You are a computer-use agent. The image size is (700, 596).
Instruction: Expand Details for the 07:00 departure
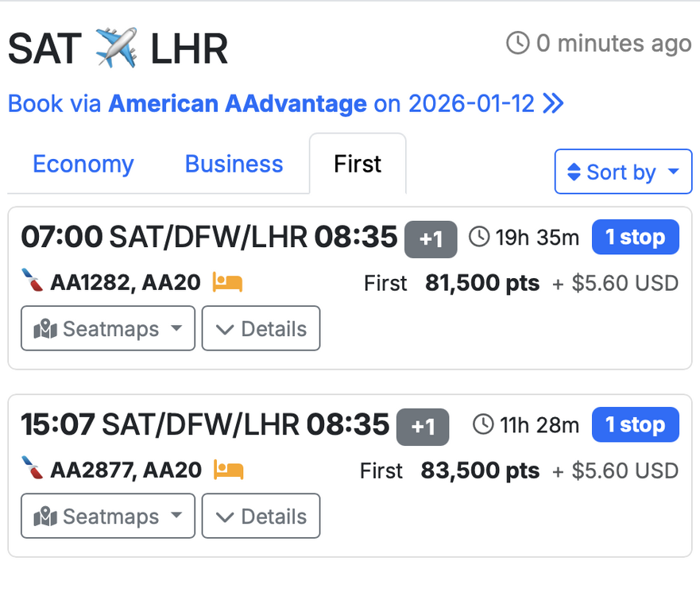tap(261, 328)
